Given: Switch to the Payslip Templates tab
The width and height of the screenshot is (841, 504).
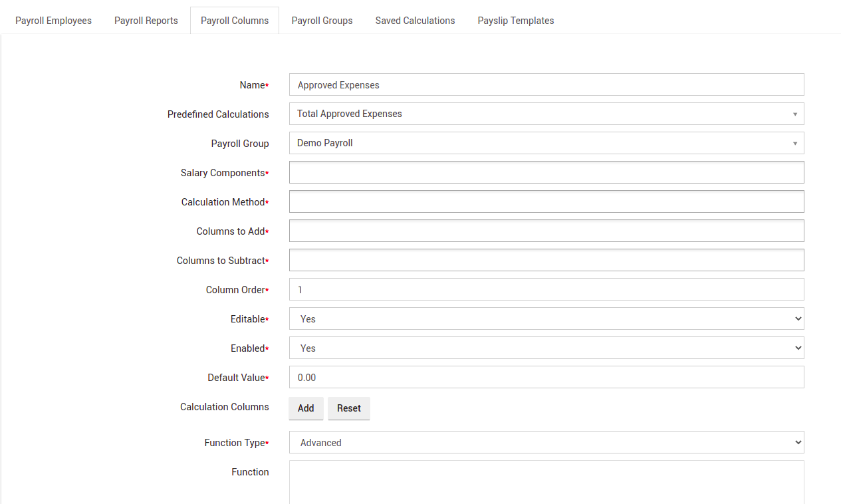Looking at the screenshot, I should coord(516,21).
